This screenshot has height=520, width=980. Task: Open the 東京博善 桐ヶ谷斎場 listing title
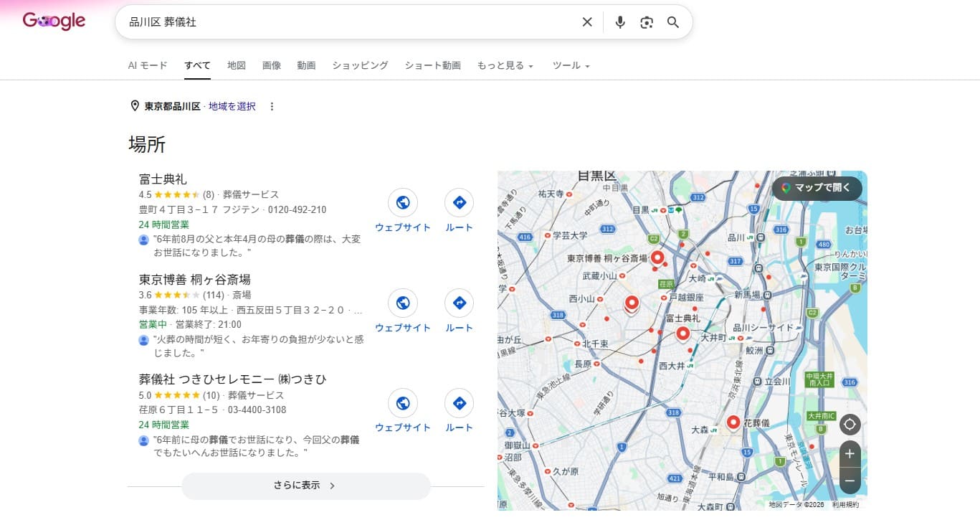click(195, 279)
